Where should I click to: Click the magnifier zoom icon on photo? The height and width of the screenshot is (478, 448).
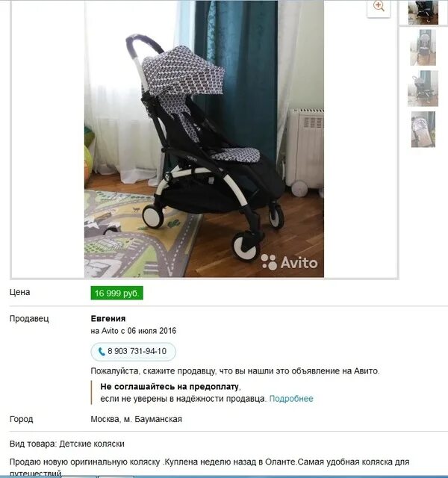pos(379,6)
